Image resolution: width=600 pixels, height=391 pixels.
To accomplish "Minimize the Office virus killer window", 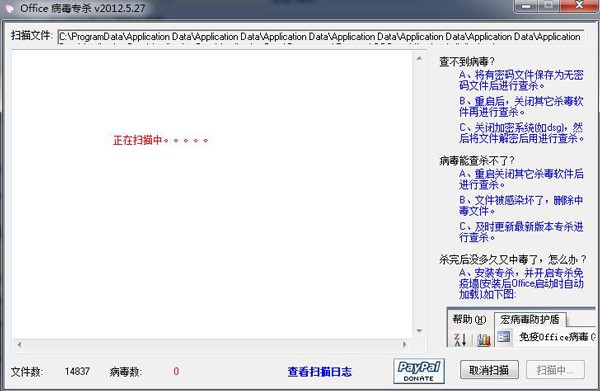I will [527, 6].
